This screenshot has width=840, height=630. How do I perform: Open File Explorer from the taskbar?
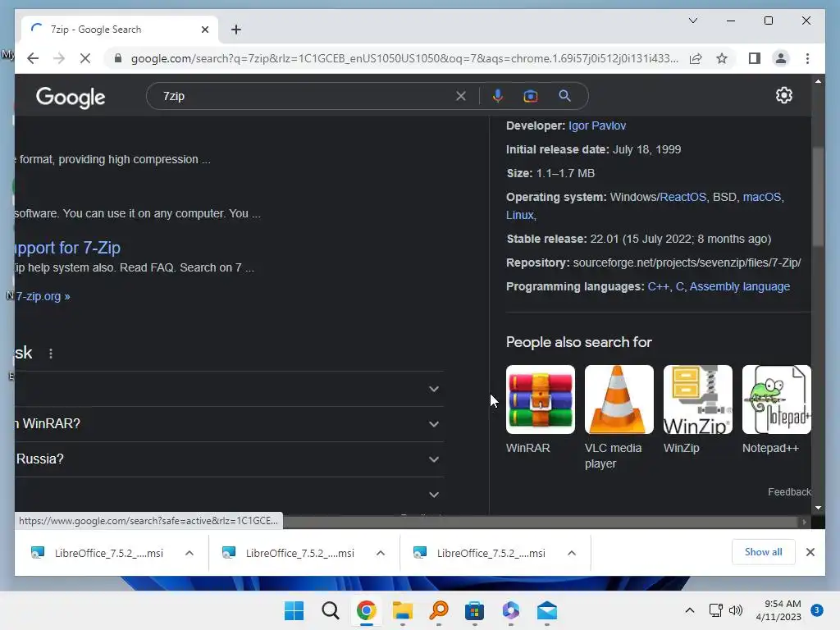tap(402, 610)
